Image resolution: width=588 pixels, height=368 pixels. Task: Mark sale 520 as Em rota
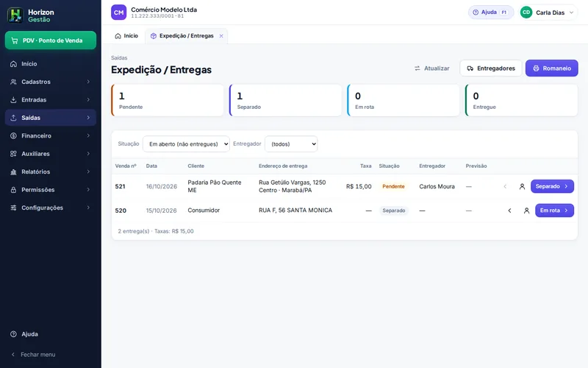click(554, 210)
